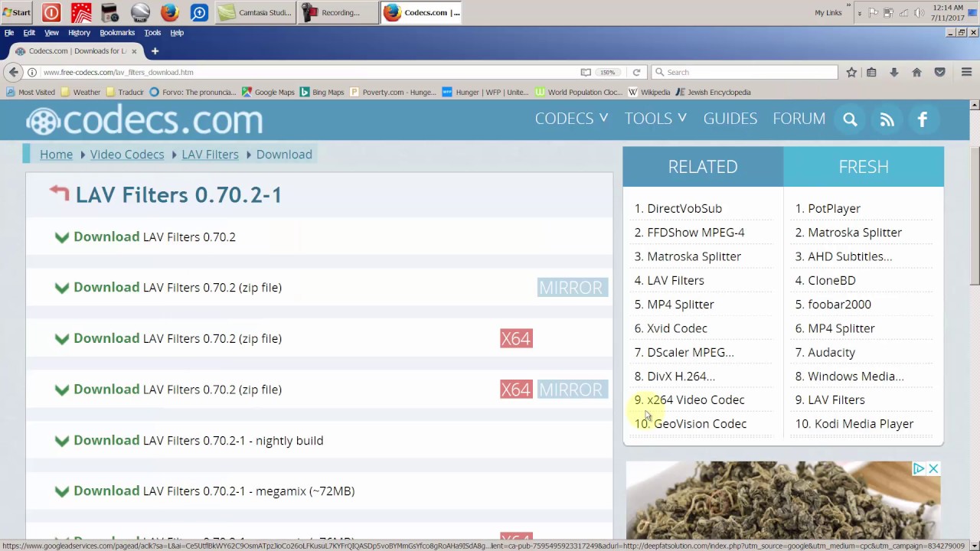Open GeoVision Codec related link

[x=700, y=423]
